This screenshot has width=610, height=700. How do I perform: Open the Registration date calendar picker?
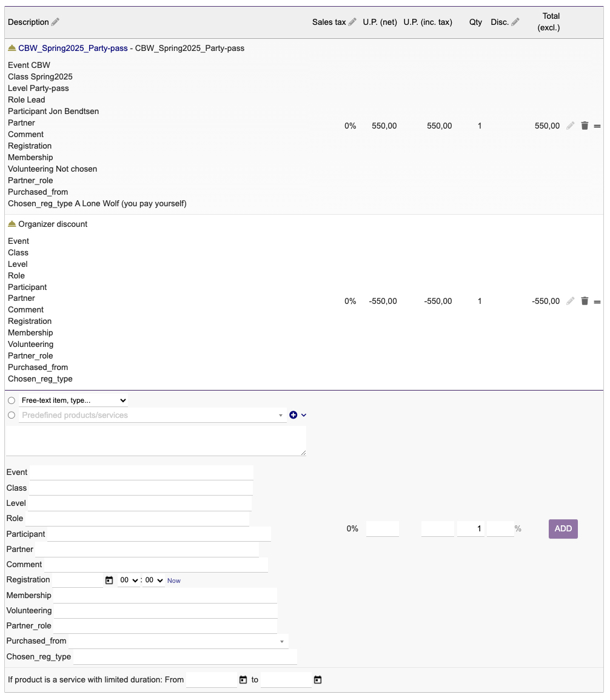(109, 581)
